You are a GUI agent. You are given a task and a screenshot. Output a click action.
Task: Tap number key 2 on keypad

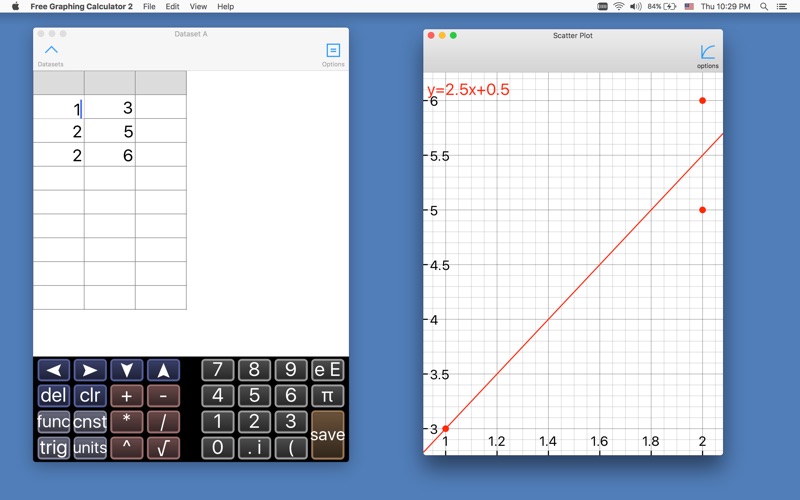pos(254,421)
